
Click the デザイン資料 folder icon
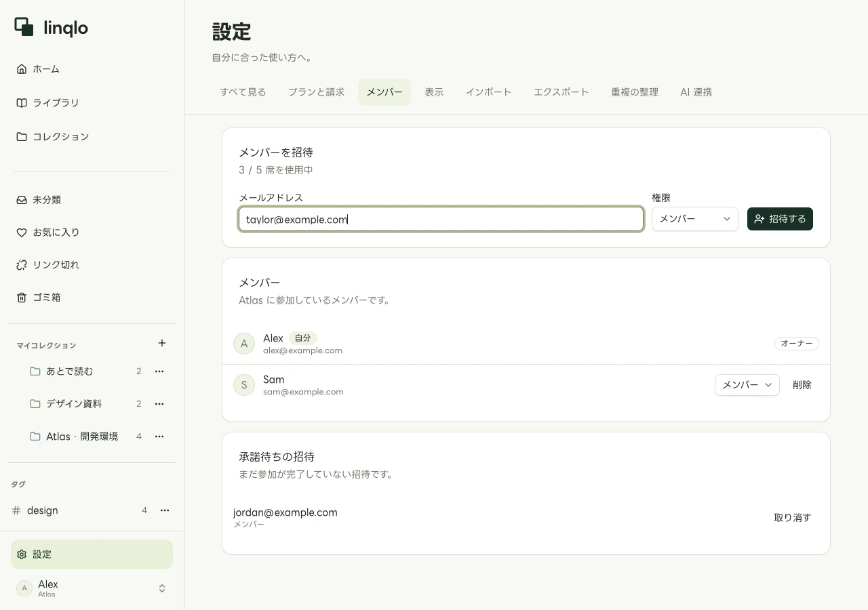[x=35, y=404]
